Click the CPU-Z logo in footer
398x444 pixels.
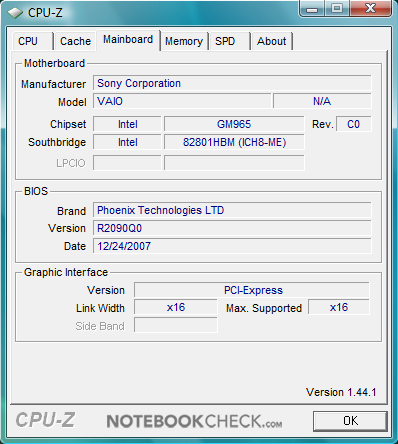(45, 420)
